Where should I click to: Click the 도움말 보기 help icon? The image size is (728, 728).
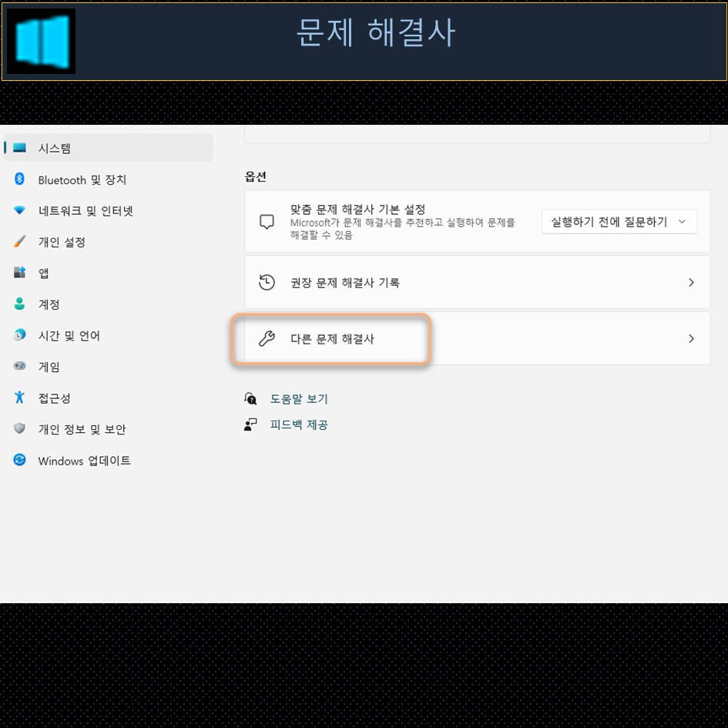click(250, 398)
